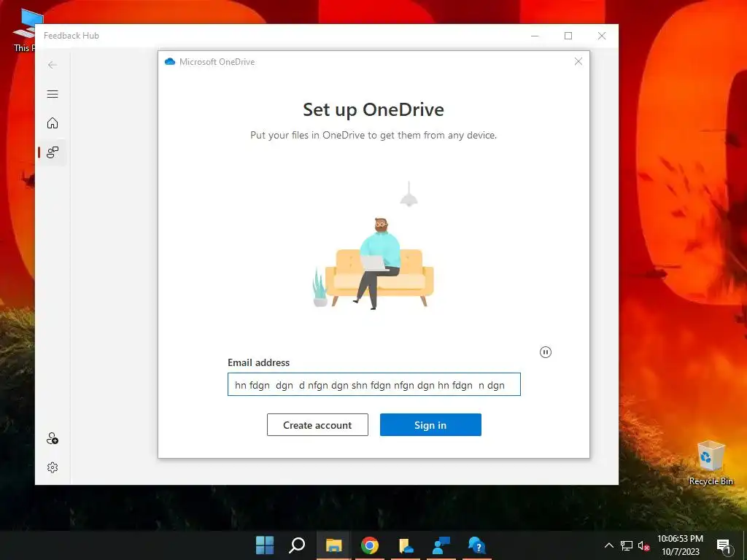Click the OneDrive cloud icon in dialog title
747x560 pixels.
169,61
